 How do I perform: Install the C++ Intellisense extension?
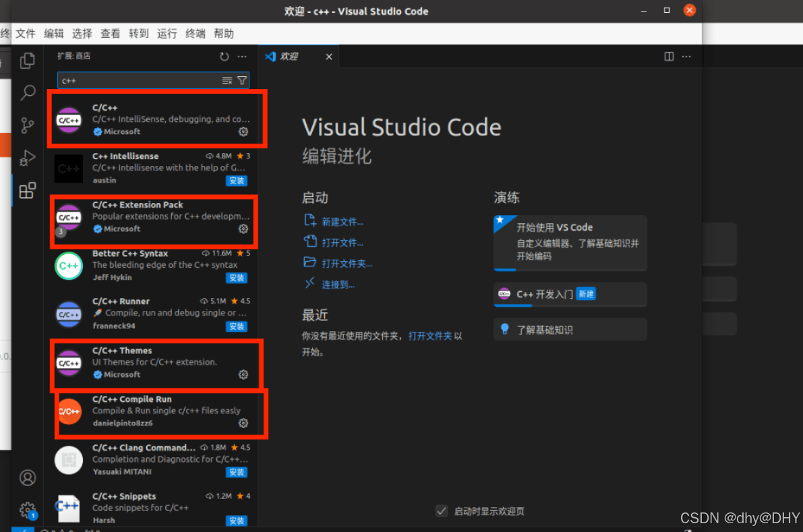click(x=237, y=181)
